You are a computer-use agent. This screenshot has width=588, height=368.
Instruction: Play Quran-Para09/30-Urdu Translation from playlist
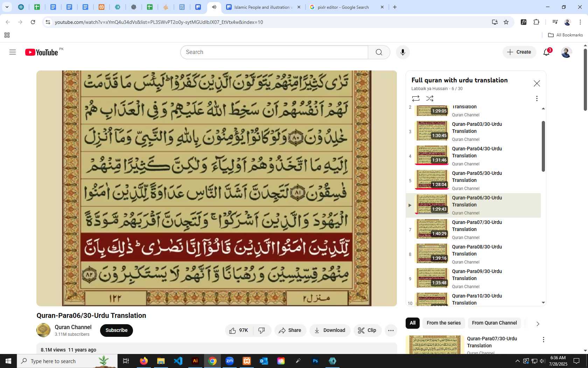(x=473, y=279)
